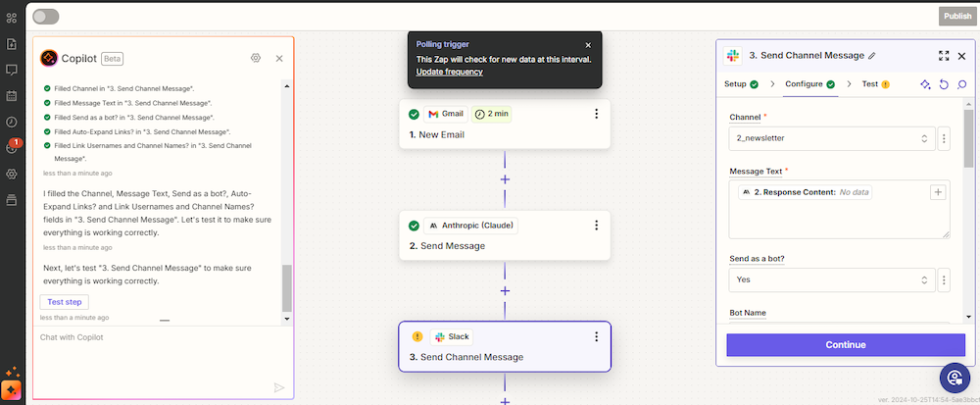Image resolution: width=980 pixels, height=405 pixels.
Task: Click the plus between steps 1 and 2
Action: coord(505,179)
